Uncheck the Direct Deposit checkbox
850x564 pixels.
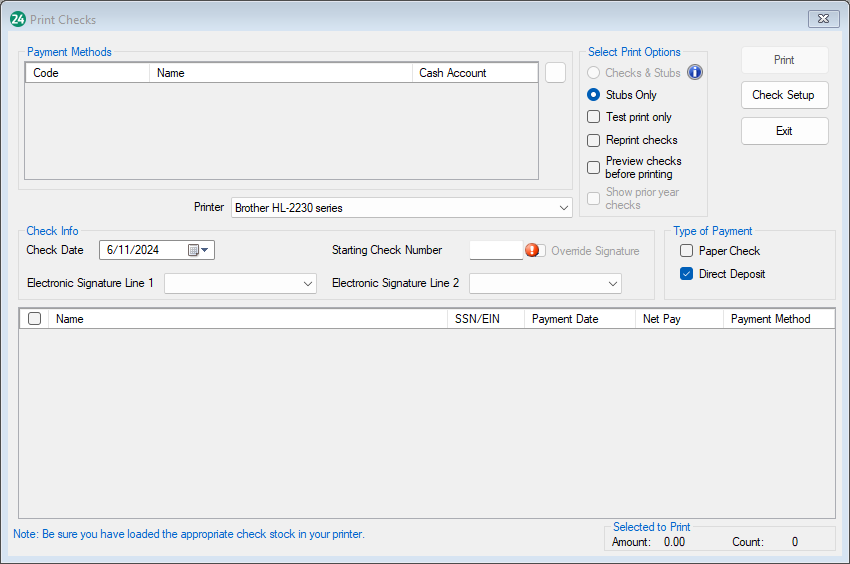(x=687, y=274)
